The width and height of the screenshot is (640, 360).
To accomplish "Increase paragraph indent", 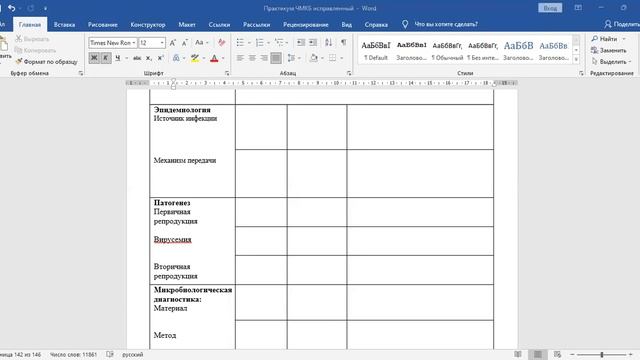I will tap(313, 42).
